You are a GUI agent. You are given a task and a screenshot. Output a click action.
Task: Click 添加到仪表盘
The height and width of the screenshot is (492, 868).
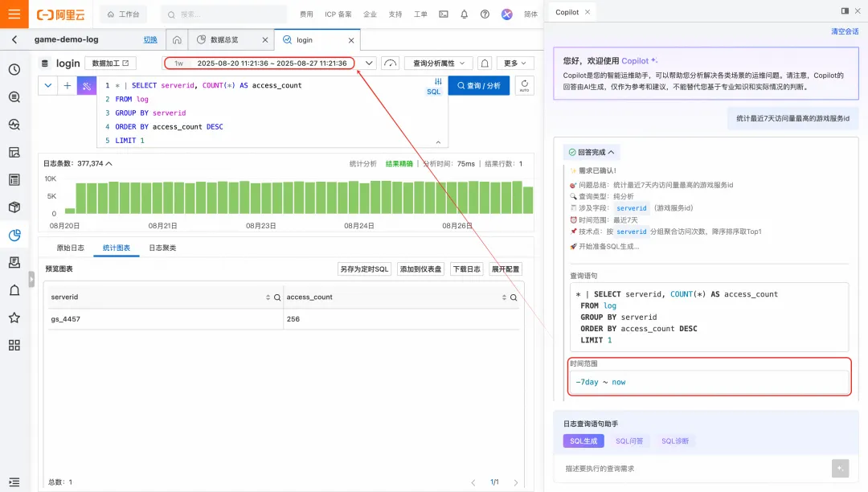pos(420,269)
